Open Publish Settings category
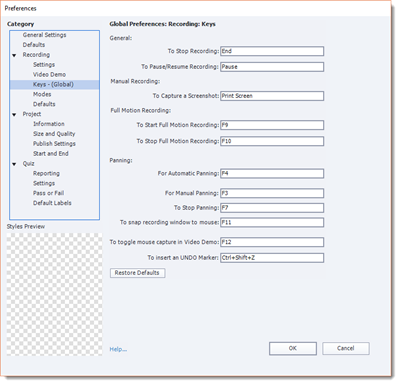The image size is (399, 384). (x=54, y=144)
